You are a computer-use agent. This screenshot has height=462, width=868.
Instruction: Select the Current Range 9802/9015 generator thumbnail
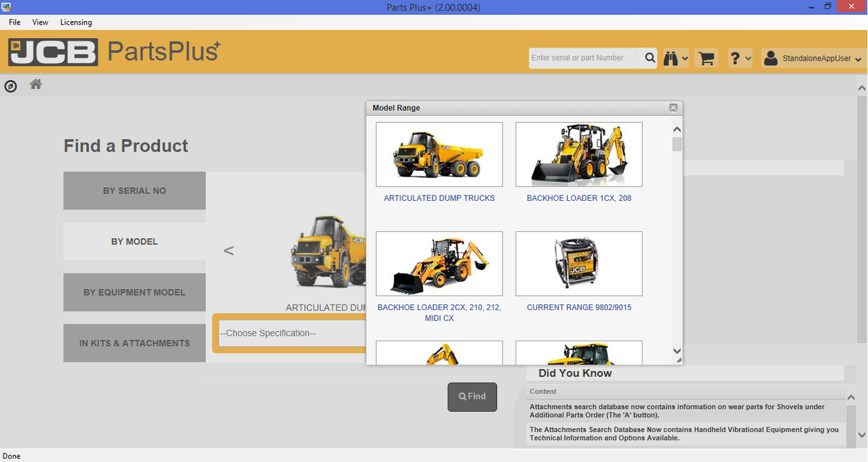click(579, 264)
